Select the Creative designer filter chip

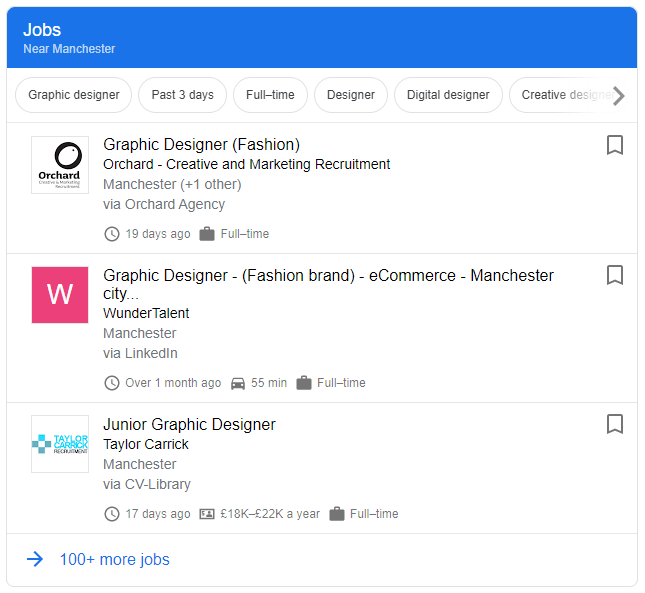tap(568, 95)
